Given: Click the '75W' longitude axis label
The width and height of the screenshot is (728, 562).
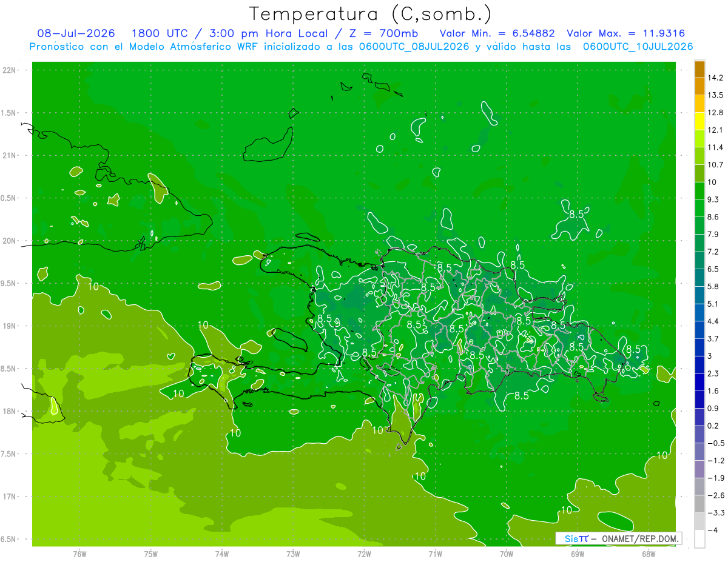Looking at the screenshot, I should (x=151, y=554).
